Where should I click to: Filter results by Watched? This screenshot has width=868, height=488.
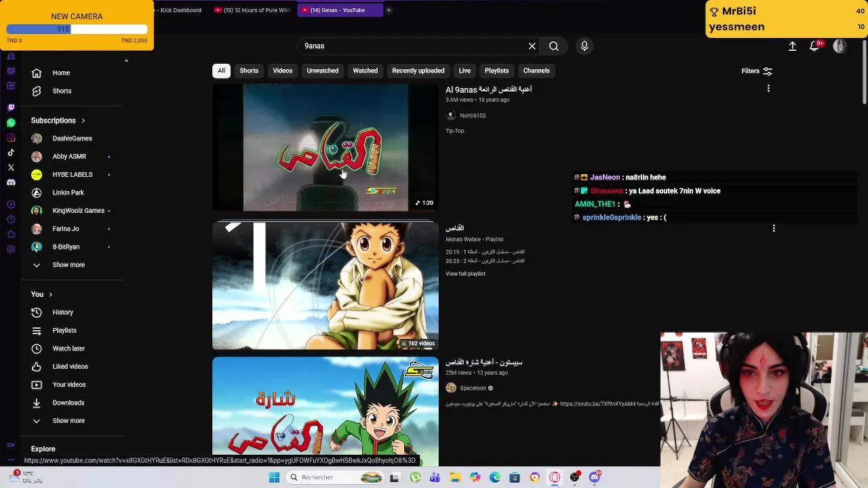pyautogui.click(x=365, y=70)
